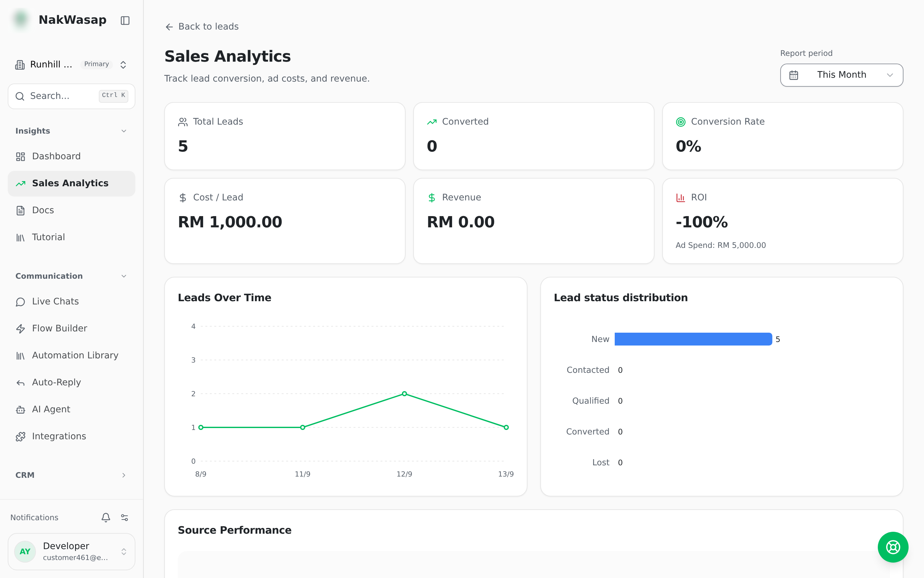Open the Developer account menu
Image resolution: width=924 pixels, height=578 pixels.
pyautogui.click(x=72, y=551)
